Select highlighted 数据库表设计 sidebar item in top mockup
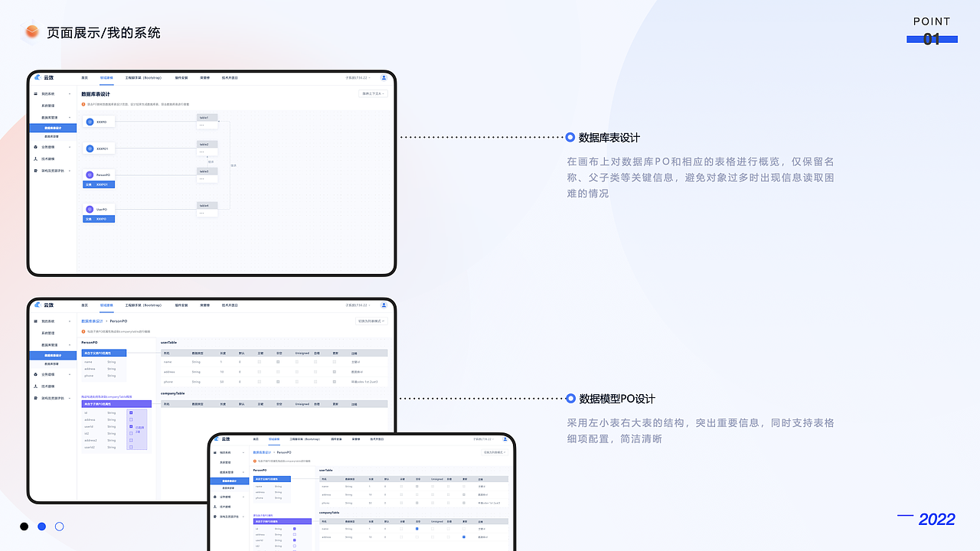This screenshot has width=980, height=551. (53, 128)
